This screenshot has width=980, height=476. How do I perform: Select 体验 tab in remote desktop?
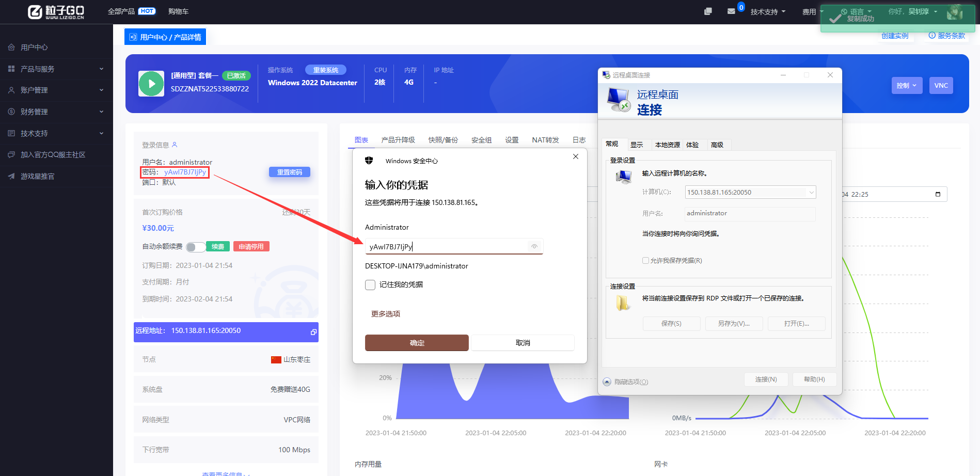pyautogui.click(x=692, y=145)
